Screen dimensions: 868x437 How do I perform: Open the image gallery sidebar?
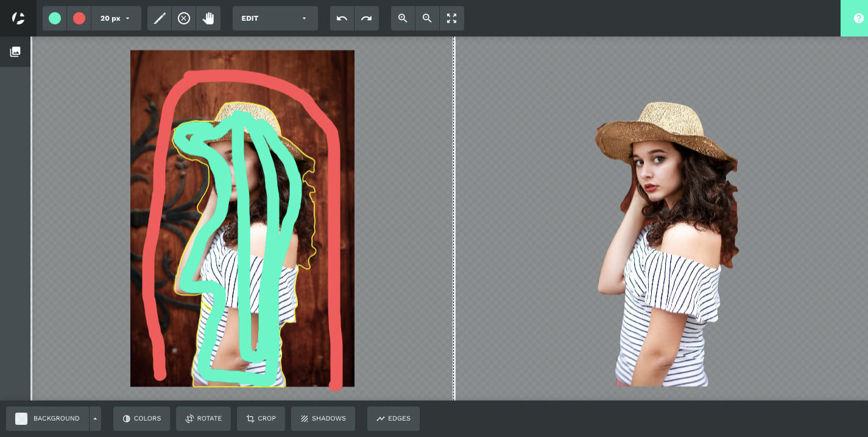(x=15, y=52)
